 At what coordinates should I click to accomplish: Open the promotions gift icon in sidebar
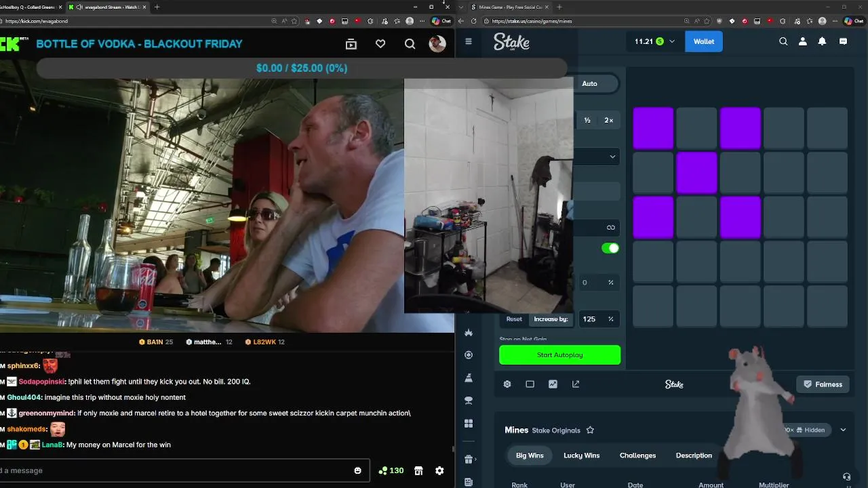(468, 460)
